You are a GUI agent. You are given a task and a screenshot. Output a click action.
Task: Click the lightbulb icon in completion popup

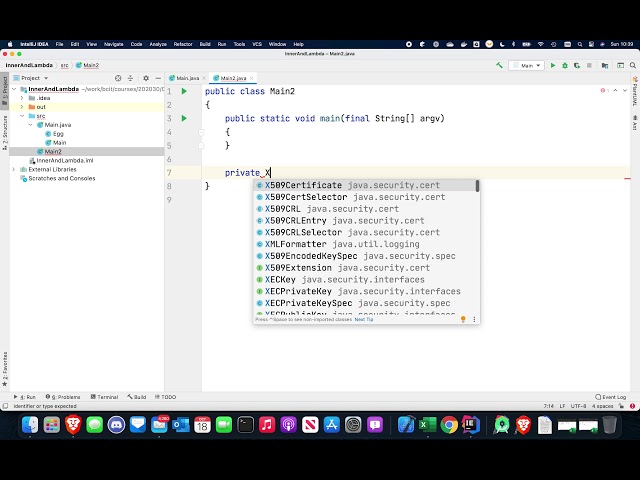pos(463,319)
